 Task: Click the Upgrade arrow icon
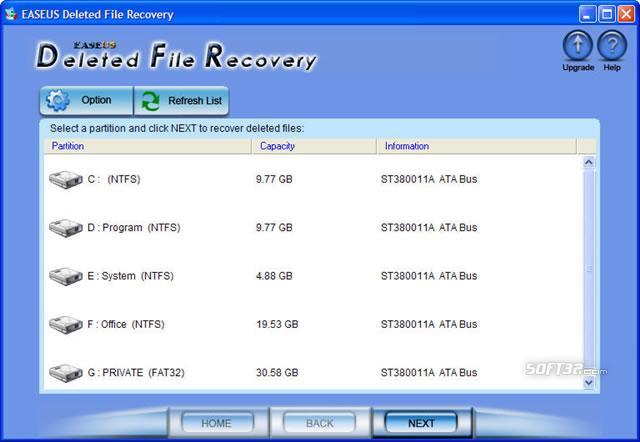pos(578,46)
